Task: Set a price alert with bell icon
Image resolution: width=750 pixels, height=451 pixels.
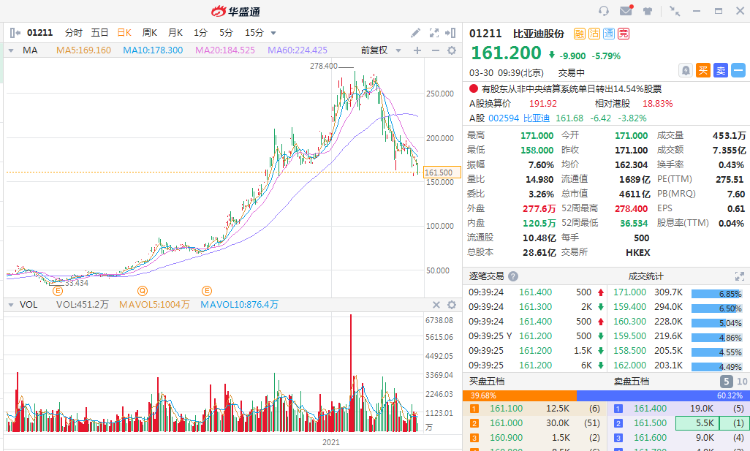Action: click(x=685, y=71)
